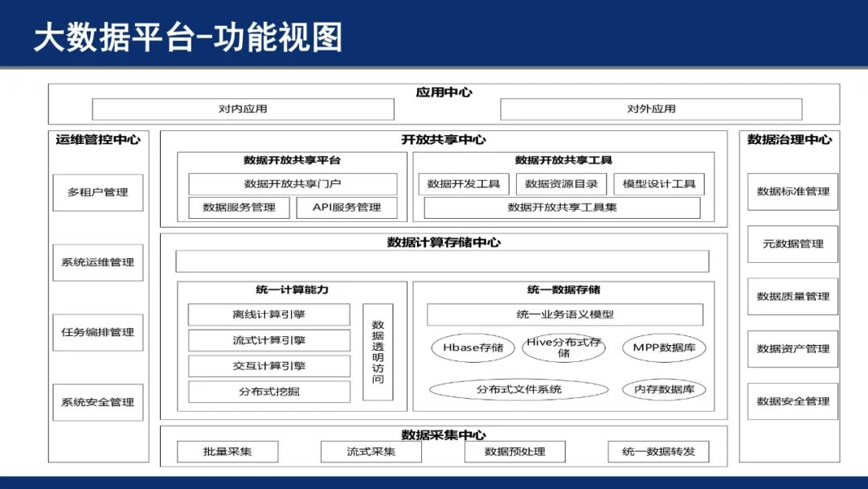Click the 任务编排管理 box

[98, 332]
